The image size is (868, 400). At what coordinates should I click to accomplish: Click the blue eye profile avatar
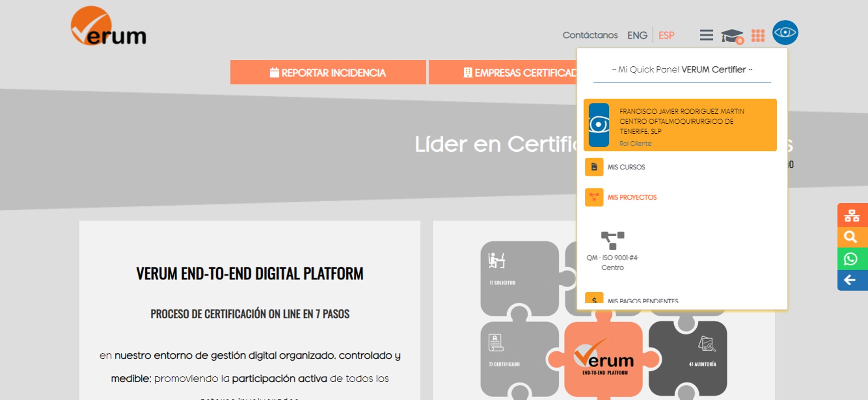tap(785, 33)
